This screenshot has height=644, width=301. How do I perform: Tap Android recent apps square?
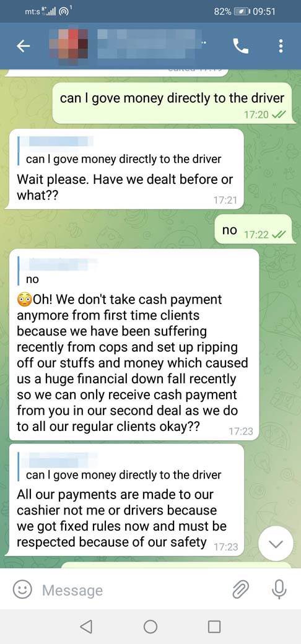coord(214,626)
